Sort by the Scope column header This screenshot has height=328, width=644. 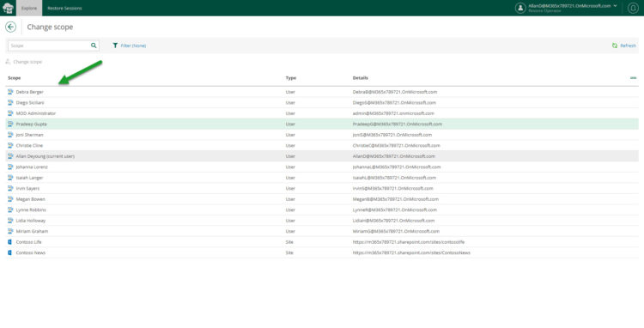pos(15,78)
